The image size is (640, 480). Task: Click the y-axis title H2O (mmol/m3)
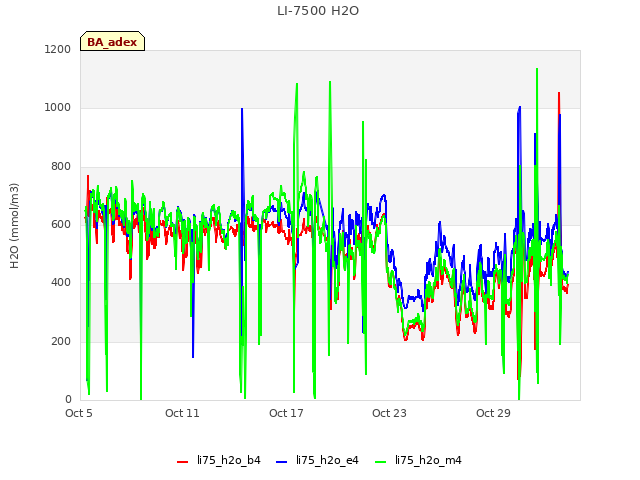click(x=14, y=226)
